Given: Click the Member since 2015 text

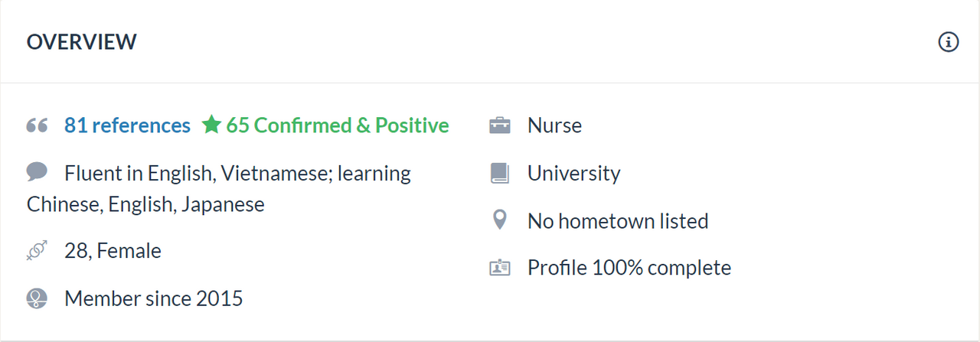Looking at the screenshot, I should [153, 298].
